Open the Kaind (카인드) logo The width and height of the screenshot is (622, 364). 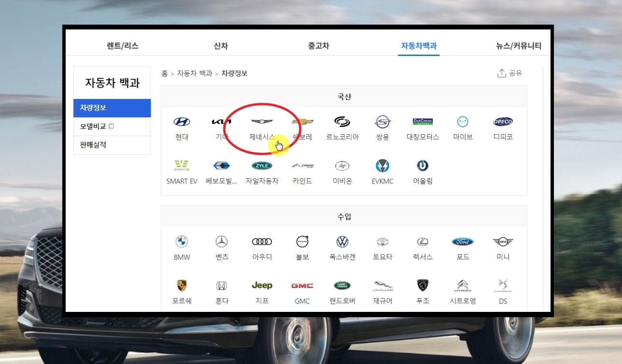tap(302, 166)
